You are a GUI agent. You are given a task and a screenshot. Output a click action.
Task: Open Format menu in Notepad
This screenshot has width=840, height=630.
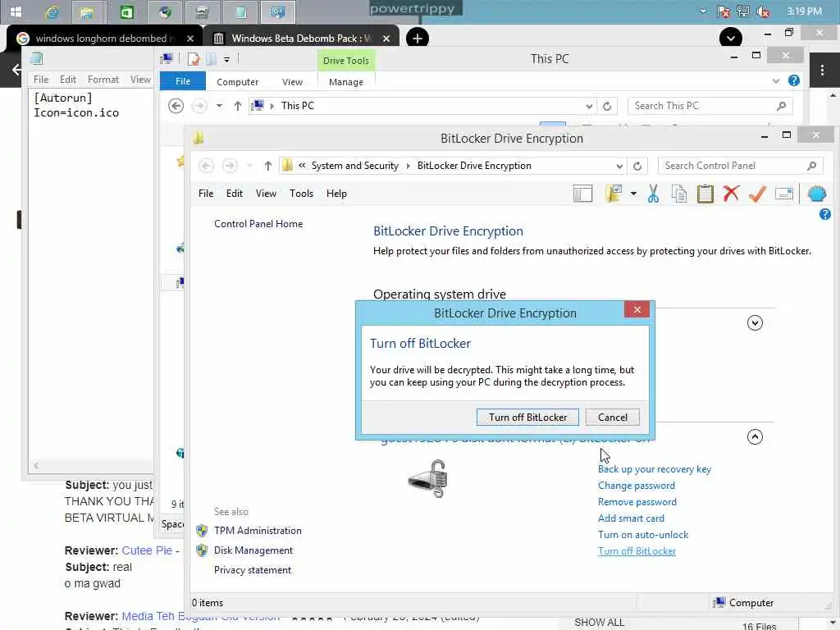[103, 80]
